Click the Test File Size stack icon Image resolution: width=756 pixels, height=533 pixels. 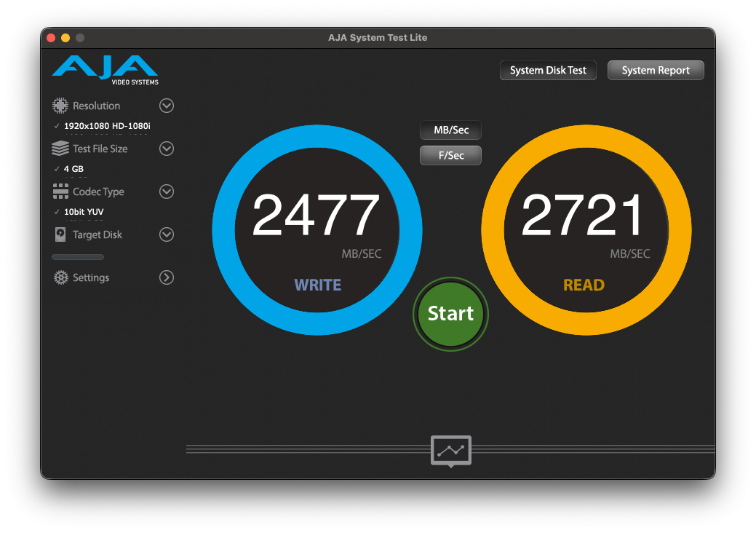tap(60, 149)
